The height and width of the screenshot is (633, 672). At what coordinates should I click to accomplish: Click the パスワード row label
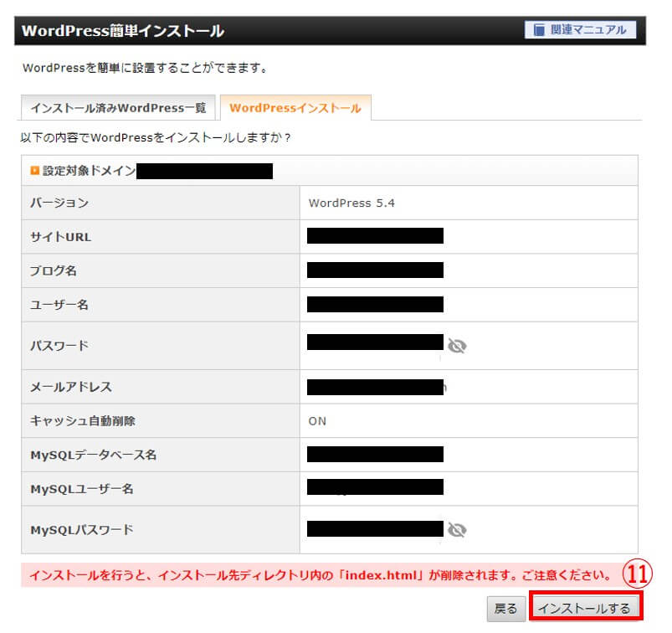[59, 346]
